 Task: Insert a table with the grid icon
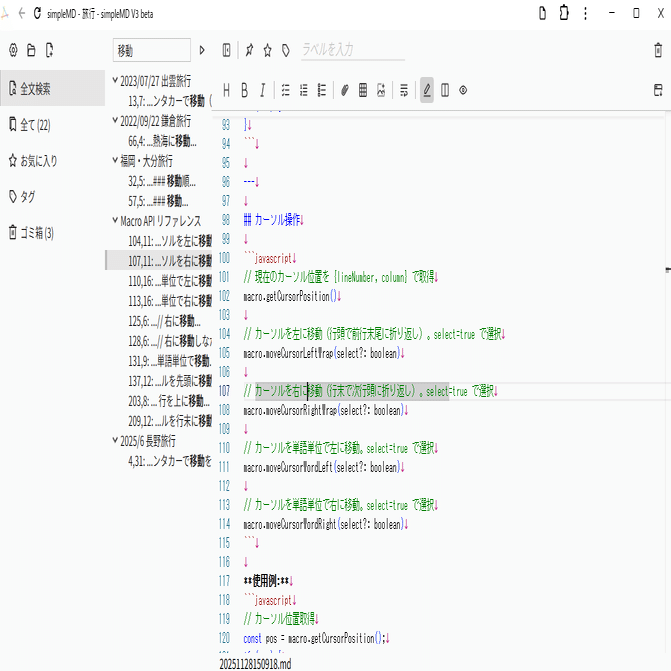coord(363,90)
